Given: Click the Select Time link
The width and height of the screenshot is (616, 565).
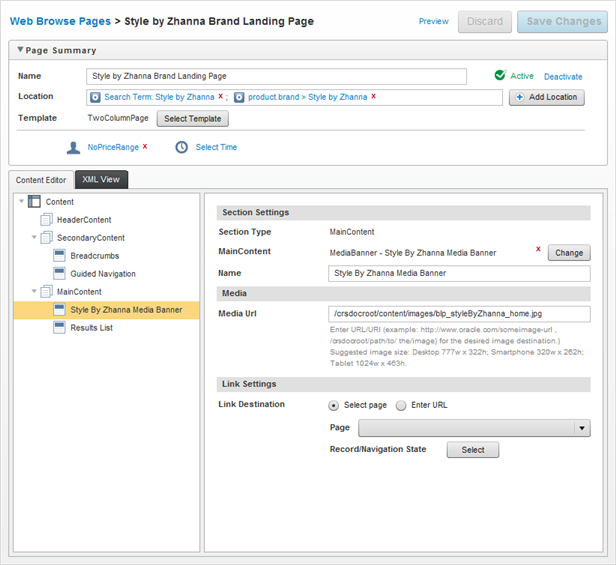Looking at the screenshot, I should point(216,147).
